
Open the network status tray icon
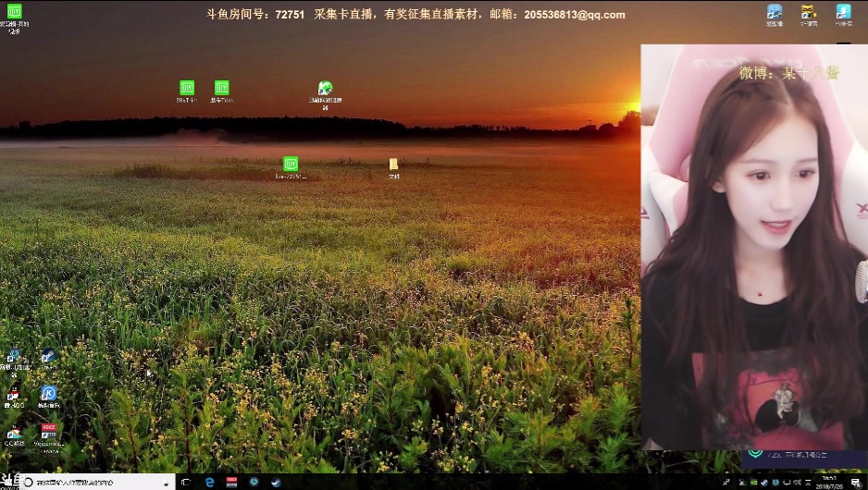pos(787,483)
